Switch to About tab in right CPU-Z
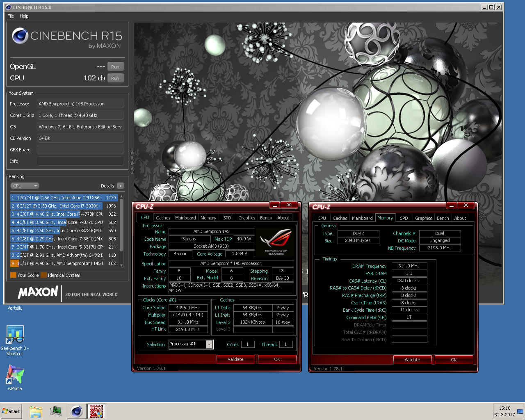 coord(460,218)
